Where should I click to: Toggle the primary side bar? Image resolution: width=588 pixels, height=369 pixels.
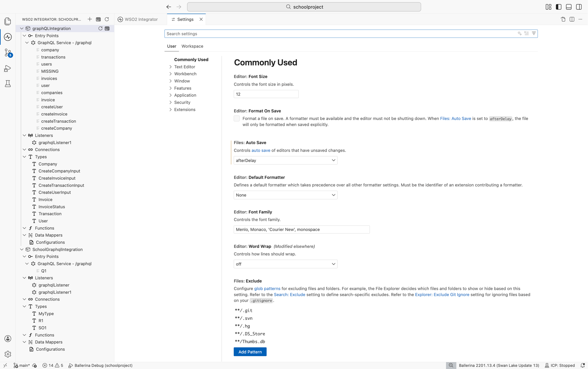coord(559,7)
